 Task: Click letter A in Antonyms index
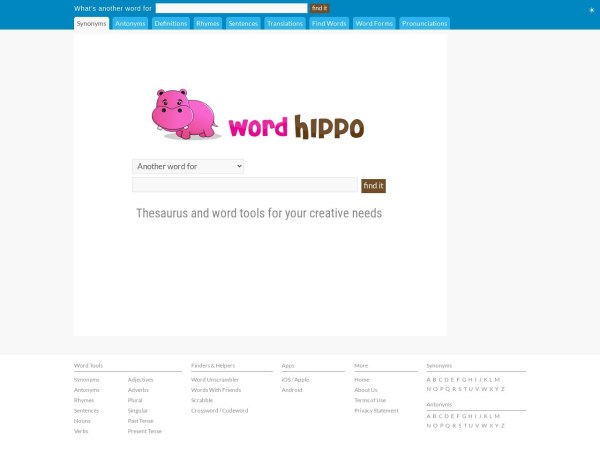(x=429, y=416)
